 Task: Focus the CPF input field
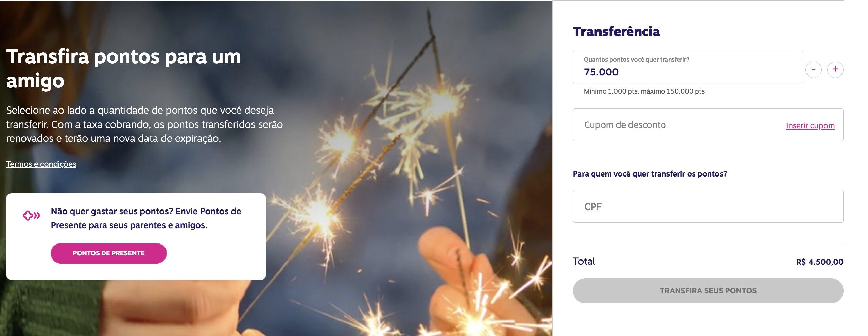[708, 206]
